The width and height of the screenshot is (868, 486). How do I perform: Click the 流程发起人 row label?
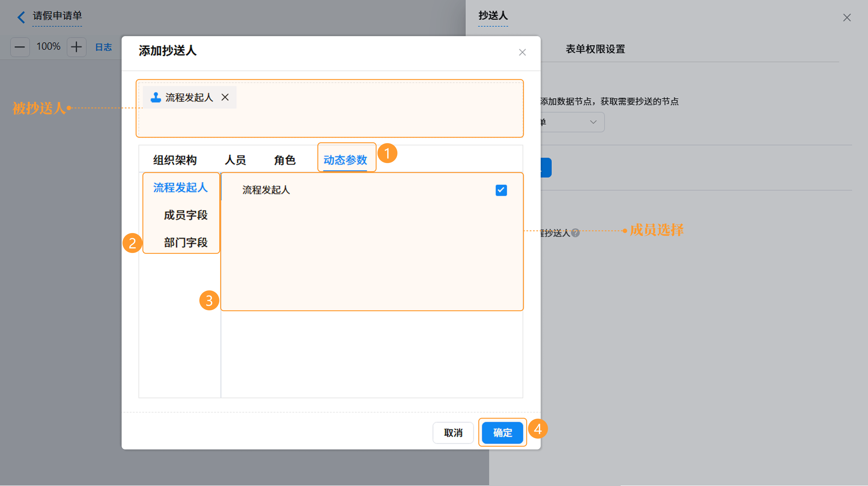pos(266,190)
